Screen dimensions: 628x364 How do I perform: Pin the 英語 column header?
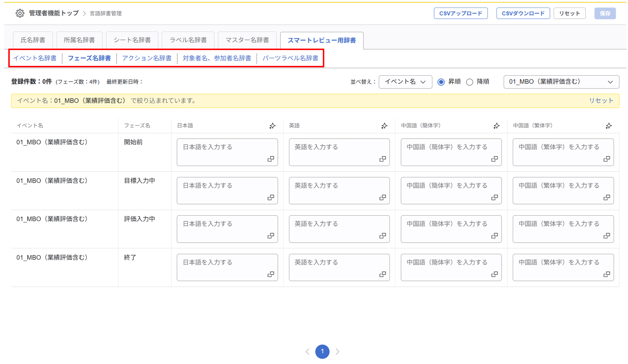pyautogui.click(x=384, y=126)
